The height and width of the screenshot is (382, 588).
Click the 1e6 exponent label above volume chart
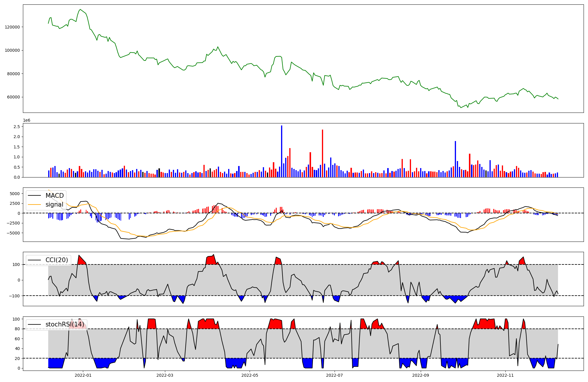pyautogui.click(x=26, y=120)
